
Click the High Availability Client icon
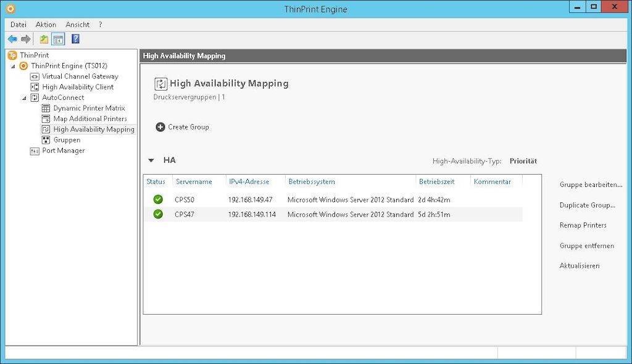pos(35,86)
